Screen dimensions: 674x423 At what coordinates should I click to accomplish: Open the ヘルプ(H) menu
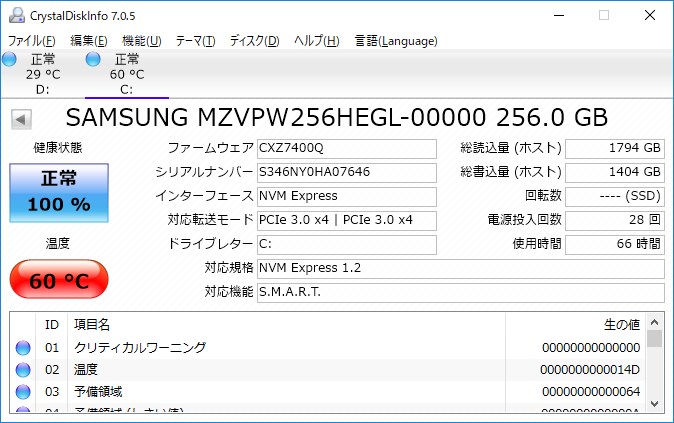point(317,41)
